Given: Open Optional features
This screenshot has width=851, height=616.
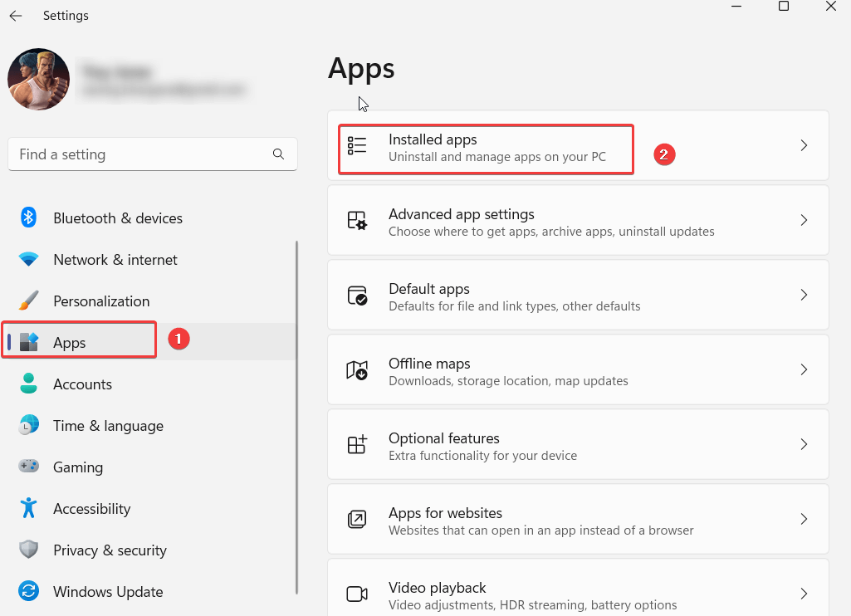Looking at the screenshot, I should 578,444.
